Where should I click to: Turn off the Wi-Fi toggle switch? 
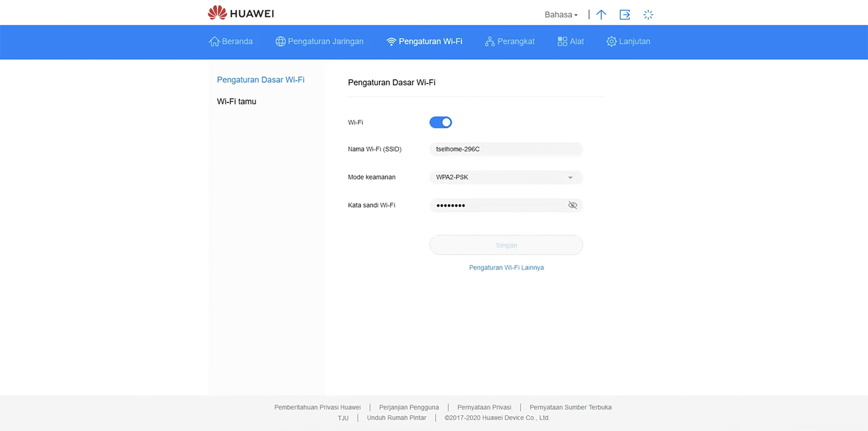440,123
